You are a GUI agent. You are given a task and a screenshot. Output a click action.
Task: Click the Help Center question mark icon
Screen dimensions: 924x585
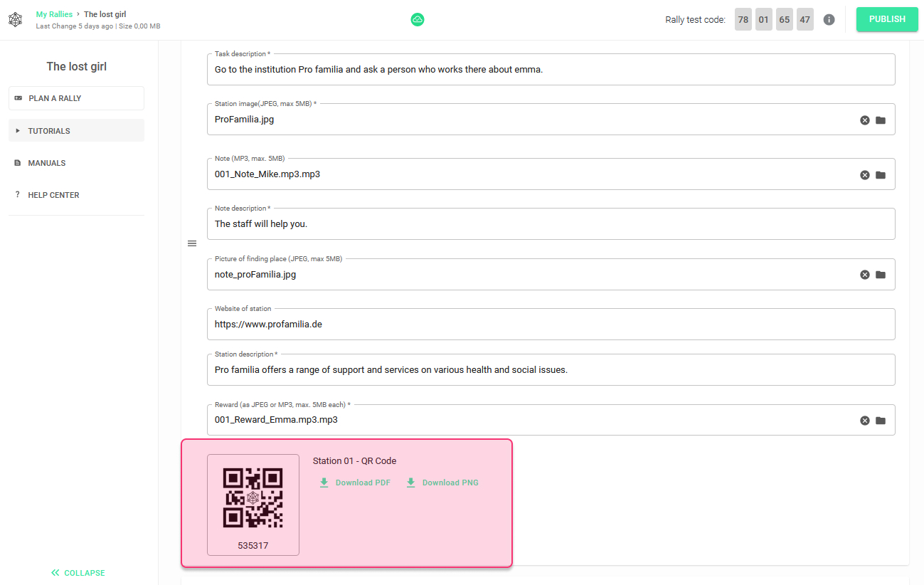pyautogui.click(x=17, y=195)
